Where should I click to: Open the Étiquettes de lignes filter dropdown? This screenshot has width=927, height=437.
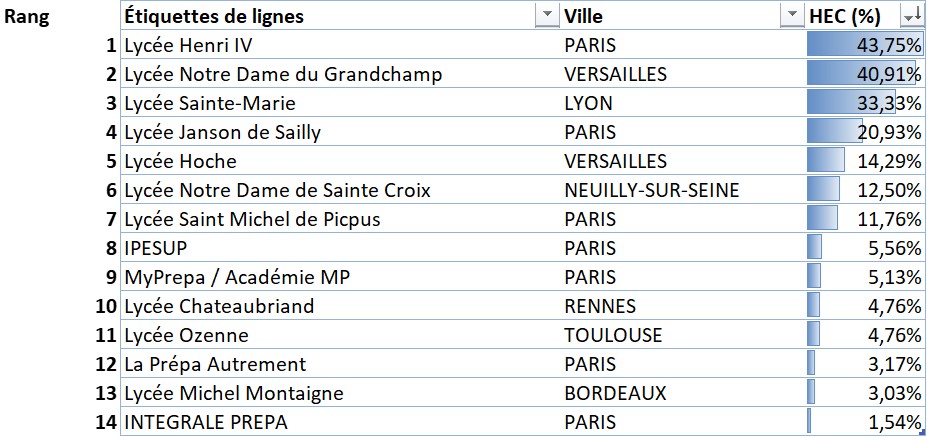tap(547, 16)
